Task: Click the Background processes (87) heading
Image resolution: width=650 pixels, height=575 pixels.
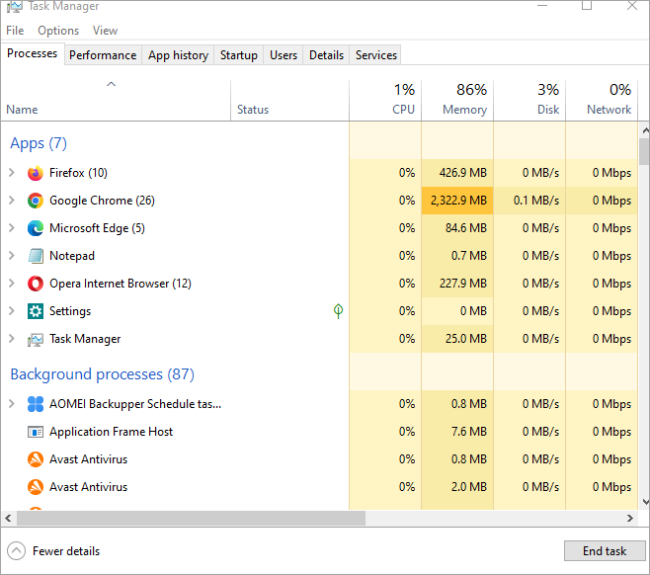Action: pyautogui.click(x=102, y=374)
